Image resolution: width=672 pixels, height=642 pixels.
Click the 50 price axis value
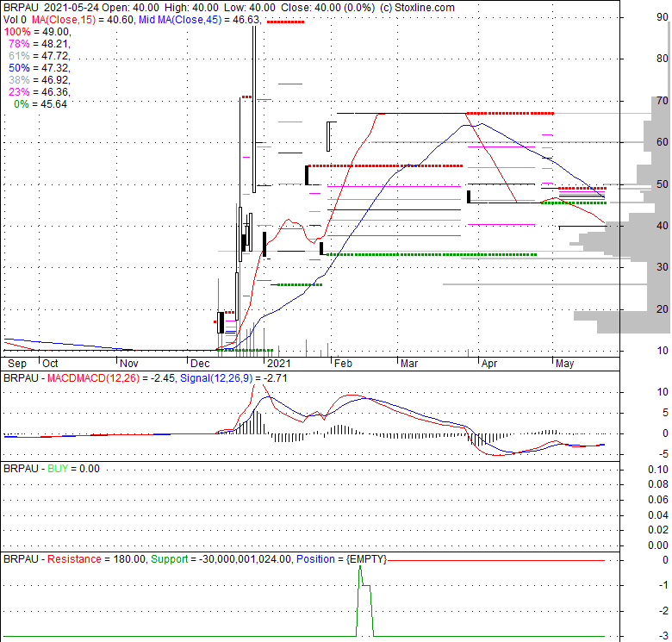pyautogui.click(x=663, y=184)
